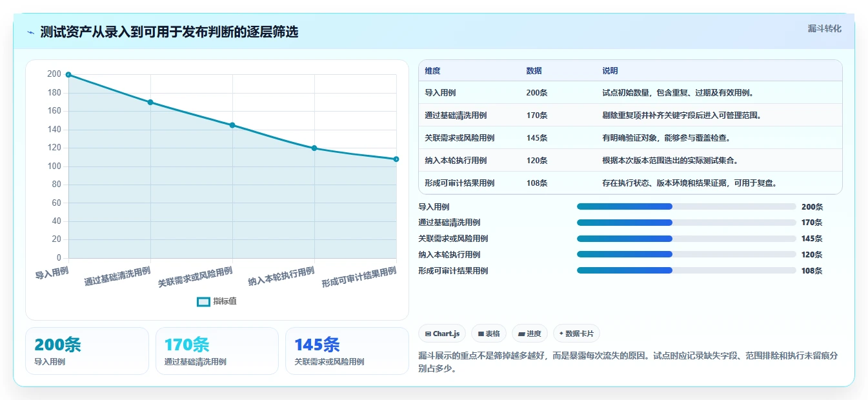Click the footer note starting 漏斗展示的重点
Image resolution: width=868 pixels, height=400 pixels.
click(x=628, y=362)
